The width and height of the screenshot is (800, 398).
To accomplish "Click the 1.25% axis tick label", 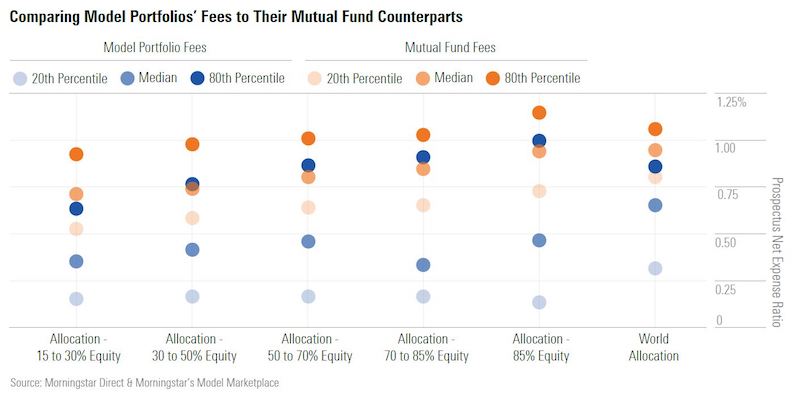I will click(732, 103).
